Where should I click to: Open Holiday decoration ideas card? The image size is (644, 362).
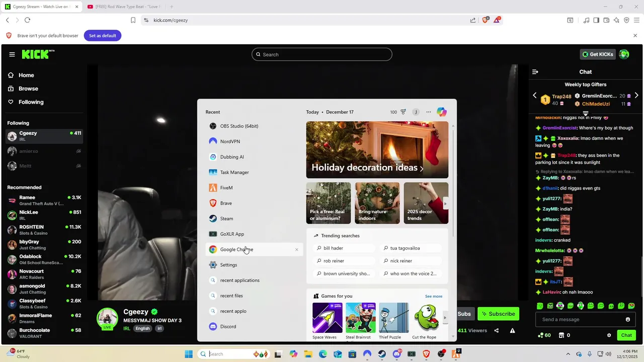tap(377, 150)
